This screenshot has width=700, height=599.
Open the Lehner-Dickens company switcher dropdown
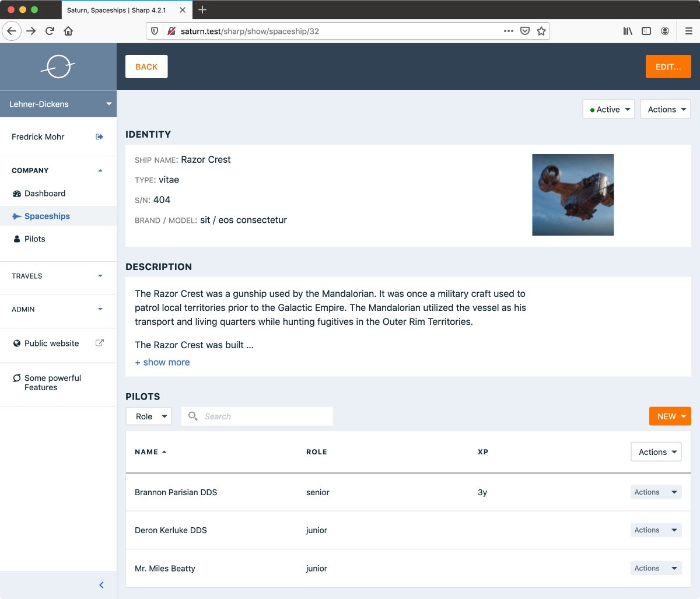click(58, 104)
